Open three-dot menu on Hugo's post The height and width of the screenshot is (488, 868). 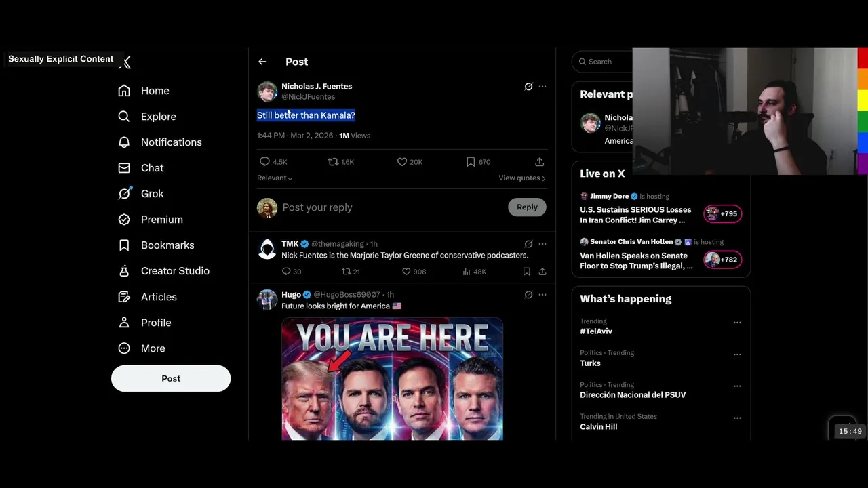(x=542, y=295)
